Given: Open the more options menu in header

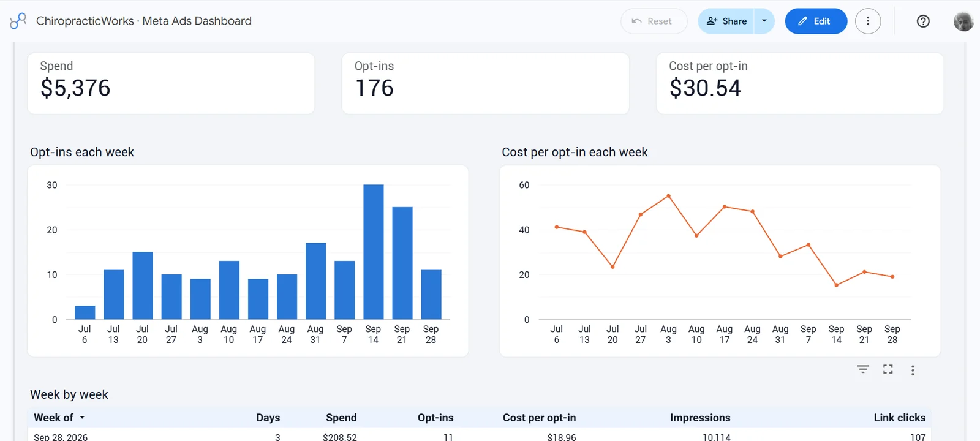Looking at the screenshot, I should (868, 21).
